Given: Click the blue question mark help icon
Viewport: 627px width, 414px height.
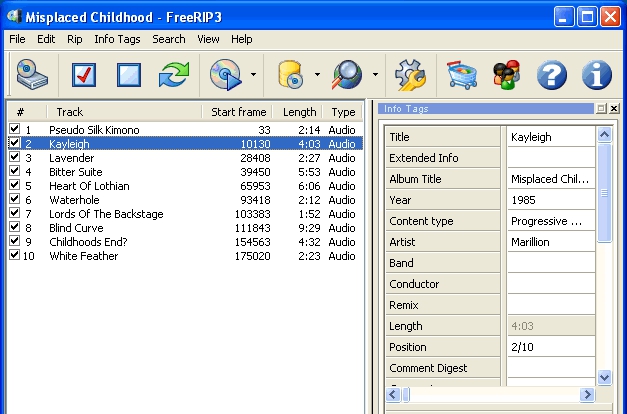Looking at the screenshot, I should tap(552, 75).
